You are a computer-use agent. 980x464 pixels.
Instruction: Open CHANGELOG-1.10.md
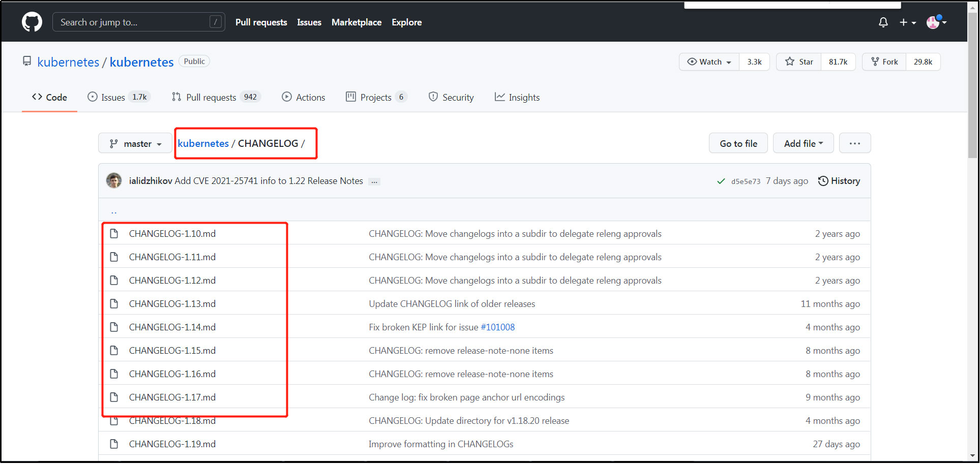pos(172,234)
